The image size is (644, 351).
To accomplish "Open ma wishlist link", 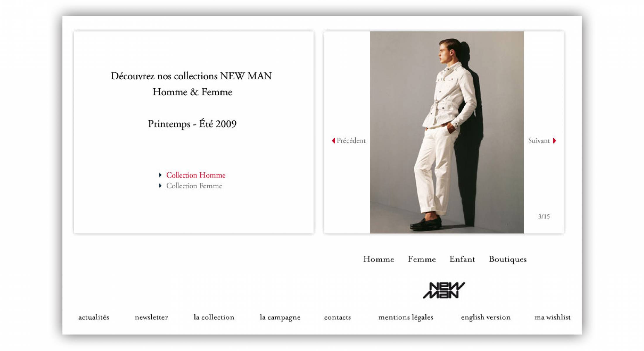I will coord(552,317).
